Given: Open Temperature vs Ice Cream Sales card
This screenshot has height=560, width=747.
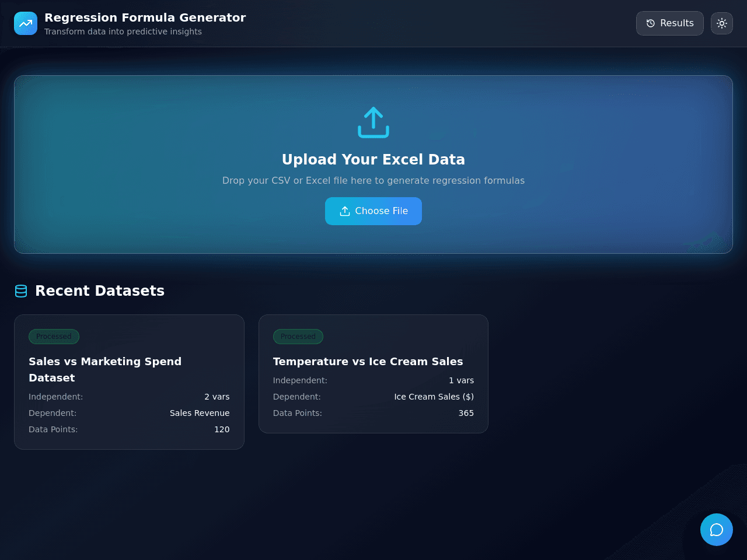Looking at the screenshot, I should pos(373,374).
